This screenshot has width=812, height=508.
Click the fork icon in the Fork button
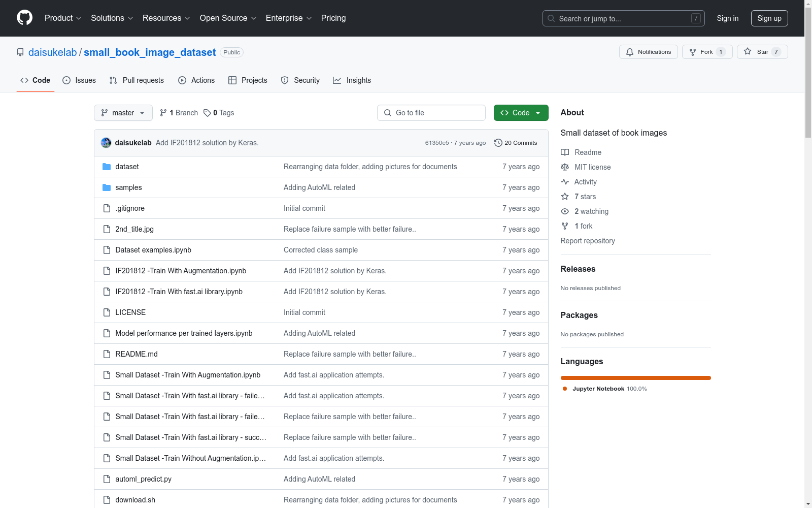click(693, 52)
